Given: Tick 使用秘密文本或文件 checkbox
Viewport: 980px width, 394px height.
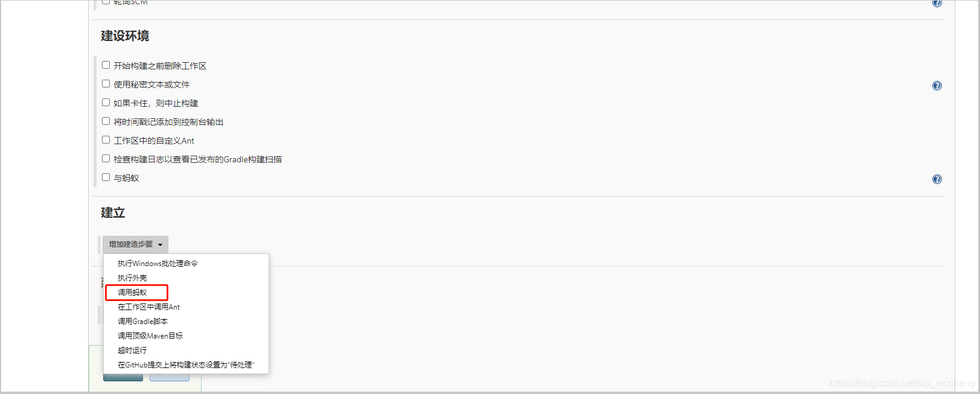Looking at the screenshot, I should coord(106,84).
